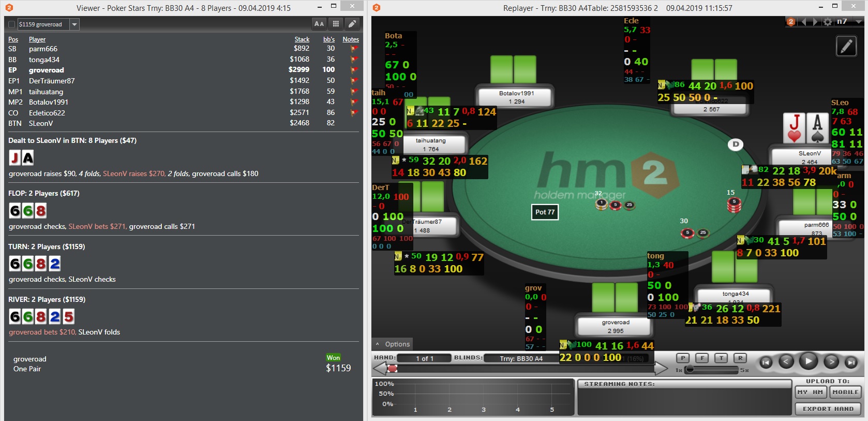Sort by the bb's column header
Viewport: 868px width, 421px height.
pyautogui.click(x=329, y=39)
